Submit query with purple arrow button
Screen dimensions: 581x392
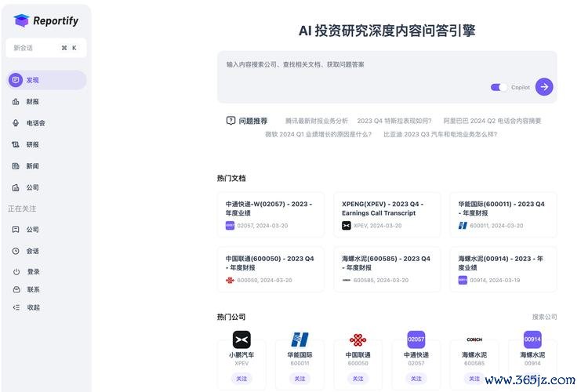click(x=544, y=87)
